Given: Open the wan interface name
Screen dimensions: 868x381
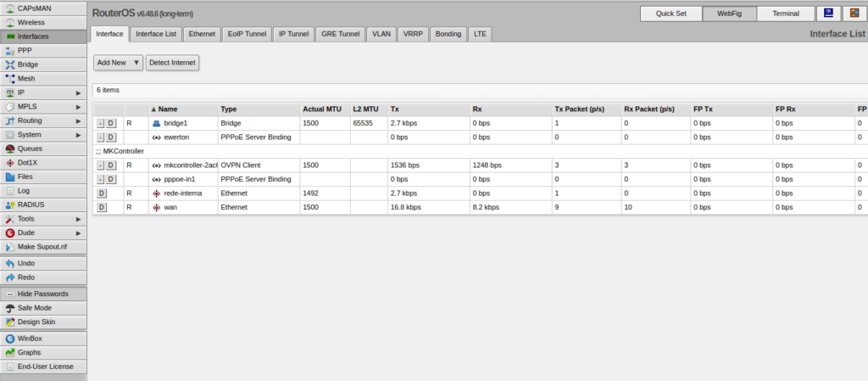Looking at the screenshot, I should tap(170, 208).
